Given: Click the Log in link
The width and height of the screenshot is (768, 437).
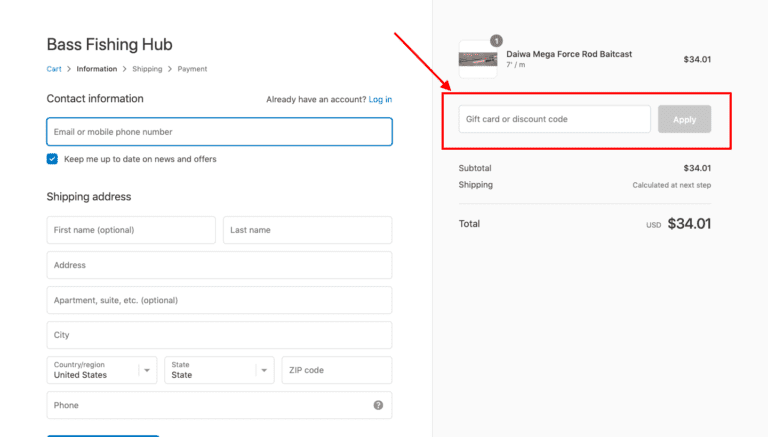Looking at the screenshot, I should (380, 99).
